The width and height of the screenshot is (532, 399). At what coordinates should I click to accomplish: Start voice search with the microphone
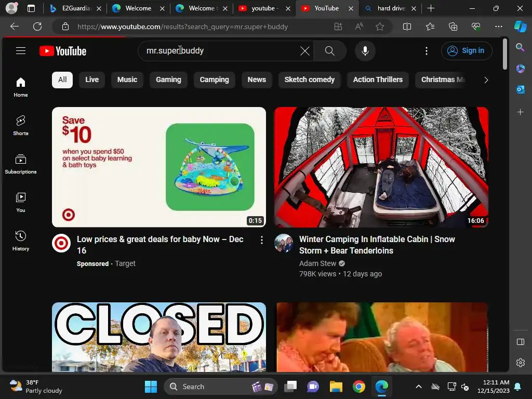click(365, 51)
